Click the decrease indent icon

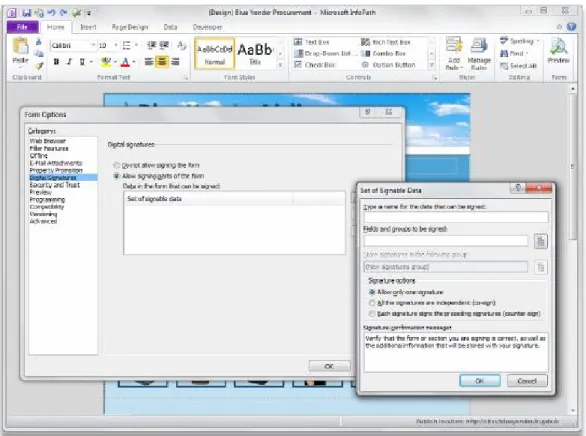tap(151, 46)
